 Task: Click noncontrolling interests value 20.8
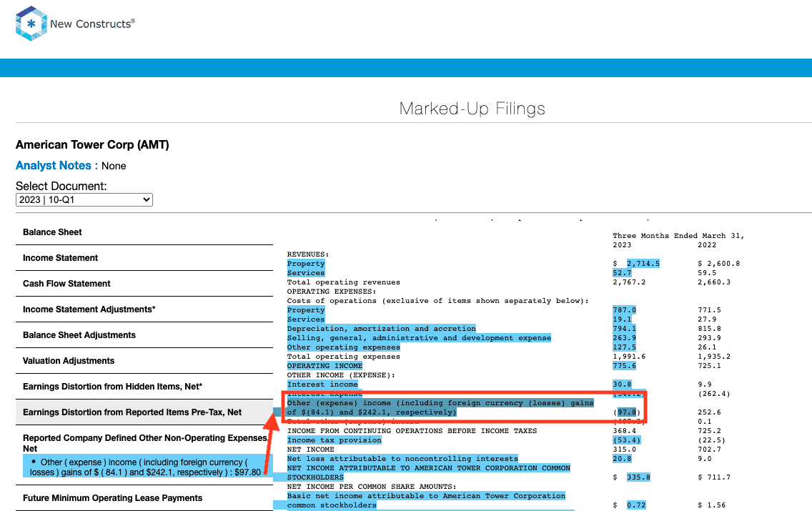tap(622, 460)
